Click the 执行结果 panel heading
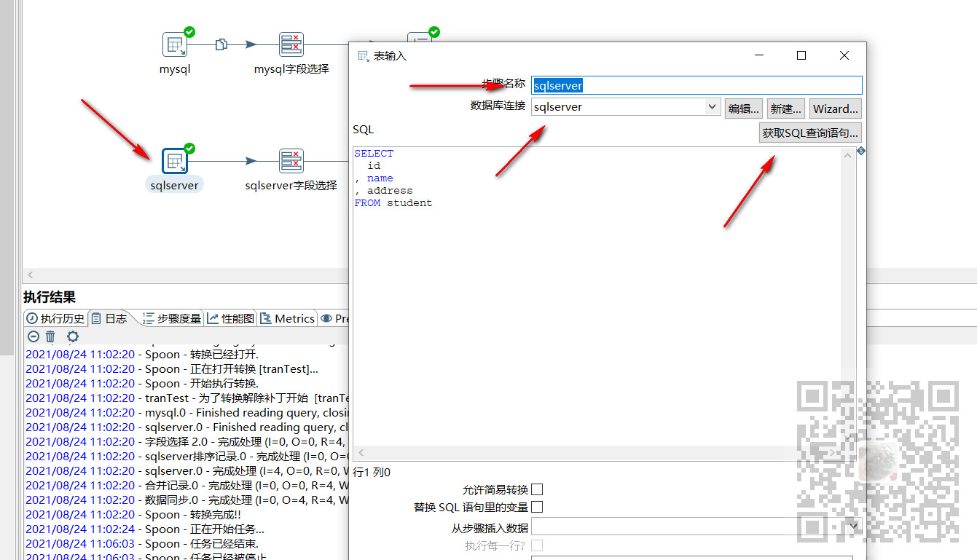 (50, 297)
